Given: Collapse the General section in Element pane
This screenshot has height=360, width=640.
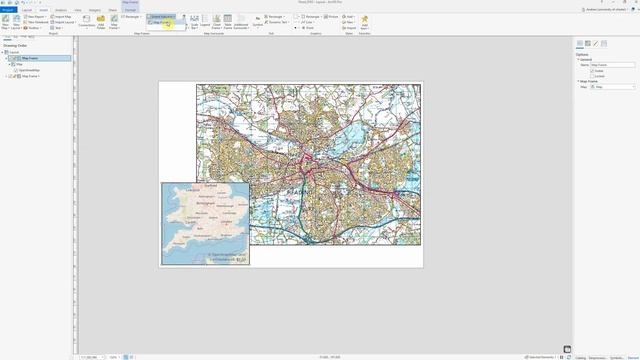Looking at the screenshot, I should coord(578,60).
